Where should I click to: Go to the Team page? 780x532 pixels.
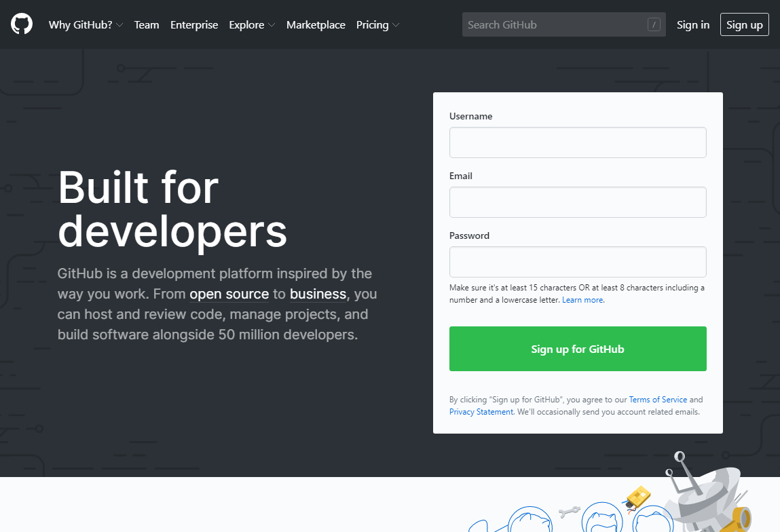coord(147,25)
